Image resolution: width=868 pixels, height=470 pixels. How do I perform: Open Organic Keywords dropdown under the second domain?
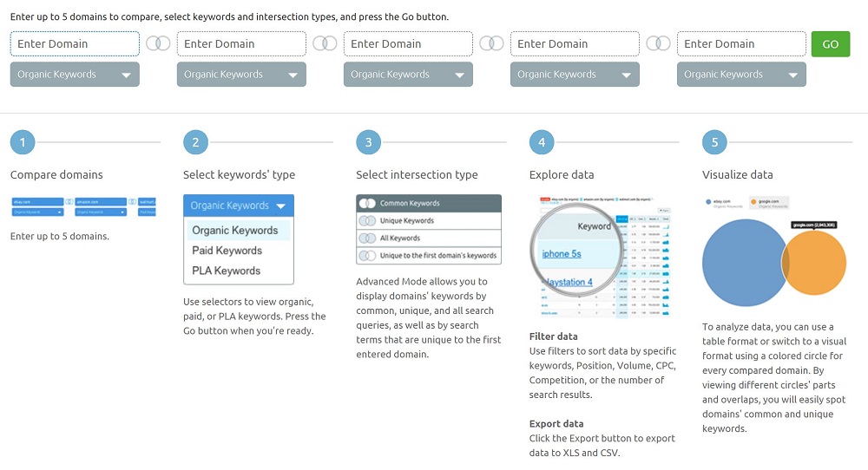point(241,74)
